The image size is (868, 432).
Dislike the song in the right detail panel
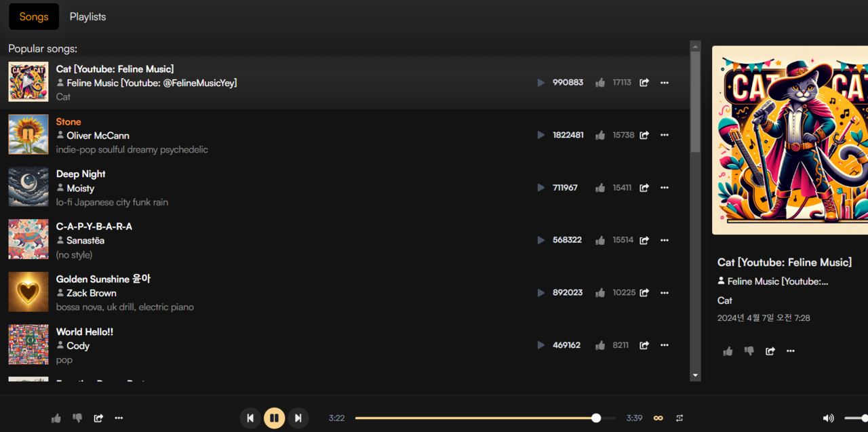(749, 351)
